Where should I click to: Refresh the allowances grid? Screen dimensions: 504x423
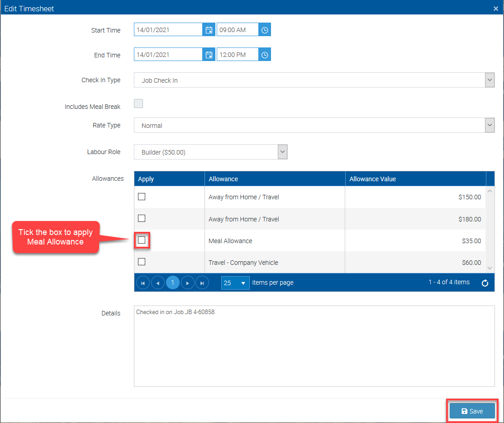point(485,282)
